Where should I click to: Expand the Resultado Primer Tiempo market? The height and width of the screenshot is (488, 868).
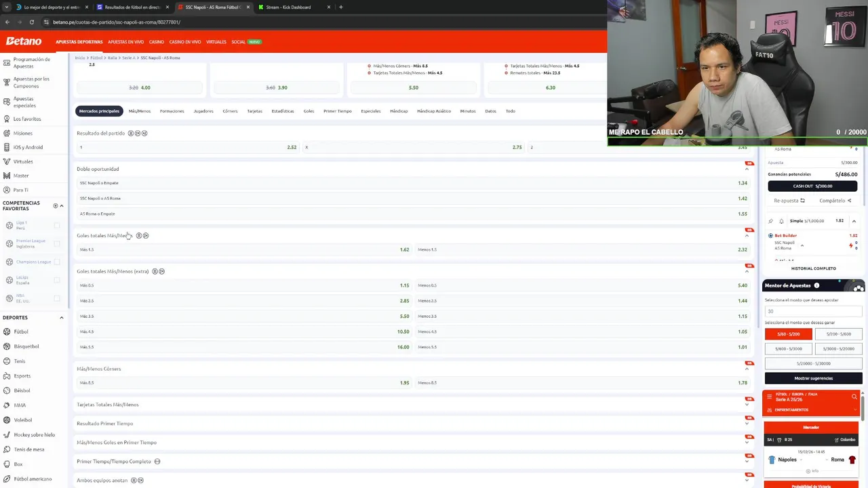click(747, 424)
